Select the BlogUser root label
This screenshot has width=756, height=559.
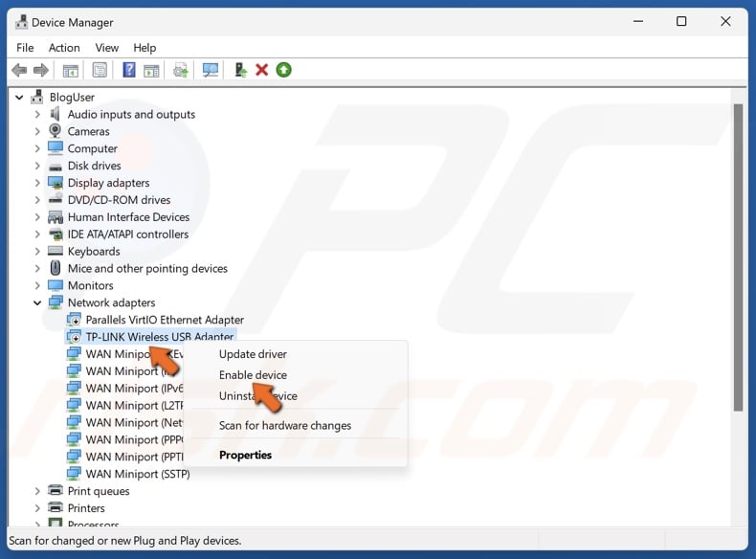point(72,97)
